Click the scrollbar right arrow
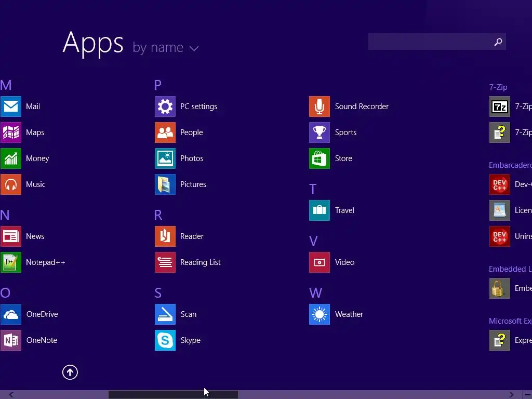This screenshot has height=399, width=532. click(x=511, y=395)
